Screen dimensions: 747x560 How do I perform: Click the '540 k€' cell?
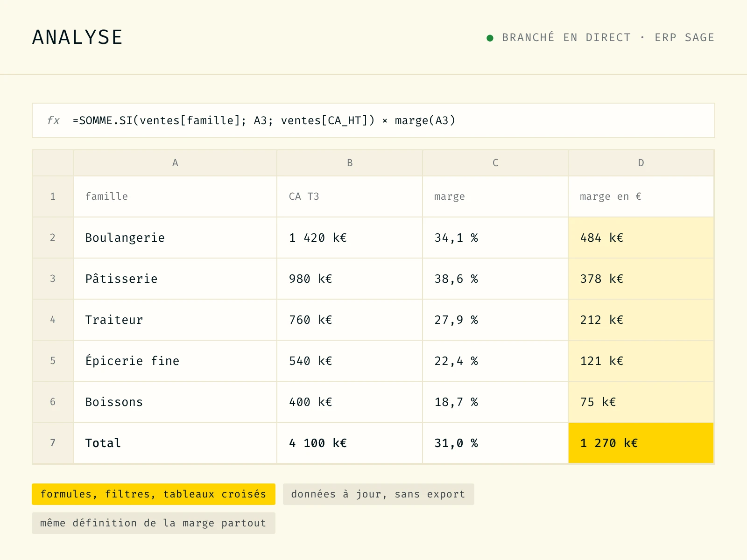350,361
